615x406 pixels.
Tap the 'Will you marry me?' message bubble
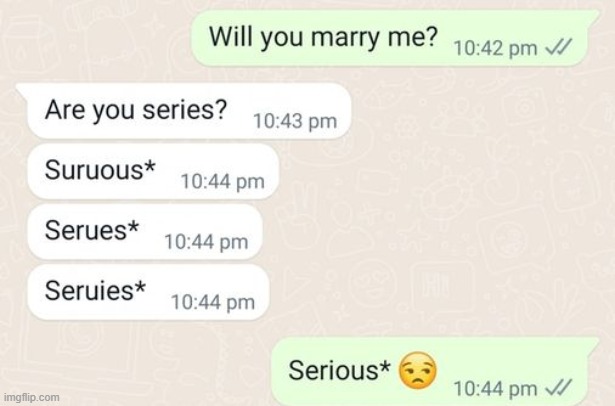395,38
